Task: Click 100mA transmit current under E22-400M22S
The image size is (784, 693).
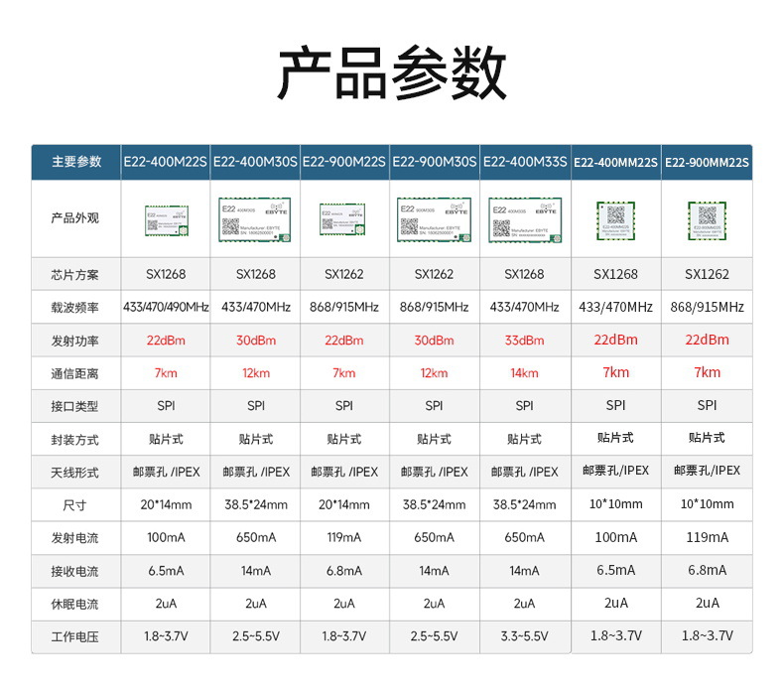Action: pos(166,537)
